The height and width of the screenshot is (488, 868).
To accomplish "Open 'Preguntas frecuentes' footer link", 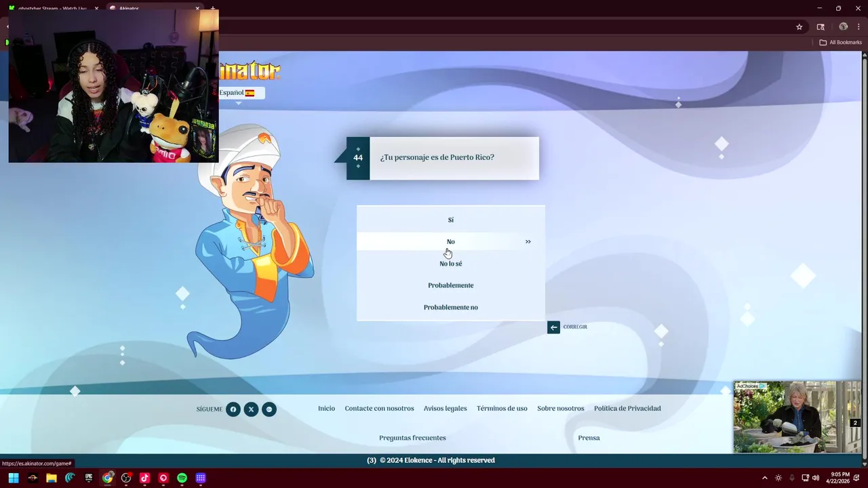I will point(412,438).
